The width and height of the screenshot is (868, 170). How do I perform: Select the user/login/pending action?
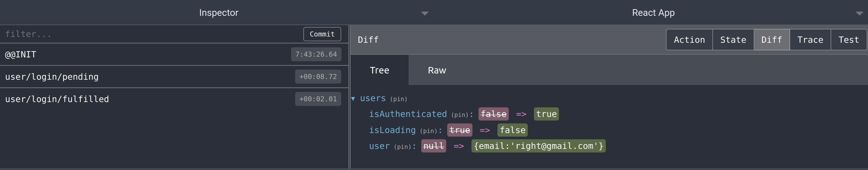pos(145,77)
